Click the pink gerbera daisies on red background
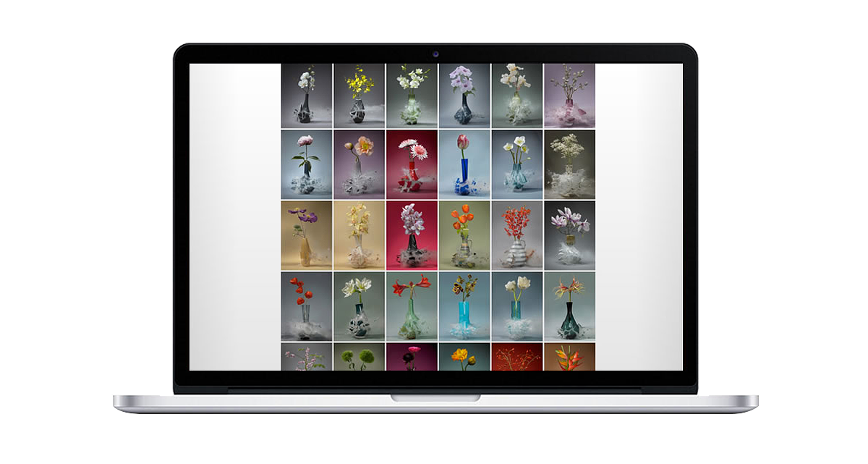This screenshot has width=868, height=464. (412, 164)
